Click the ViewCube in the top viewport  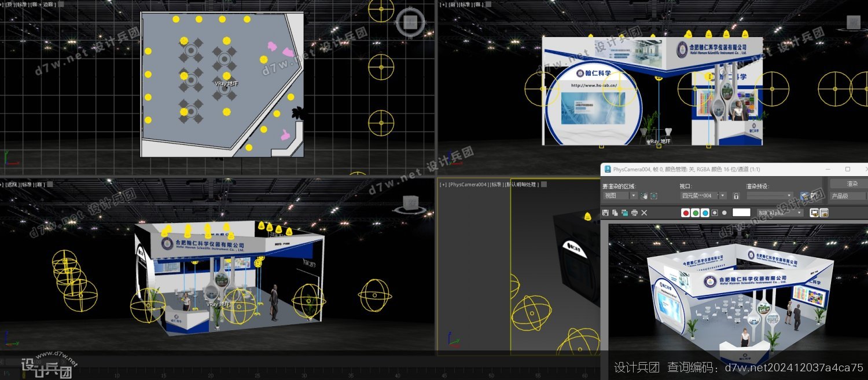pos(410,22)
